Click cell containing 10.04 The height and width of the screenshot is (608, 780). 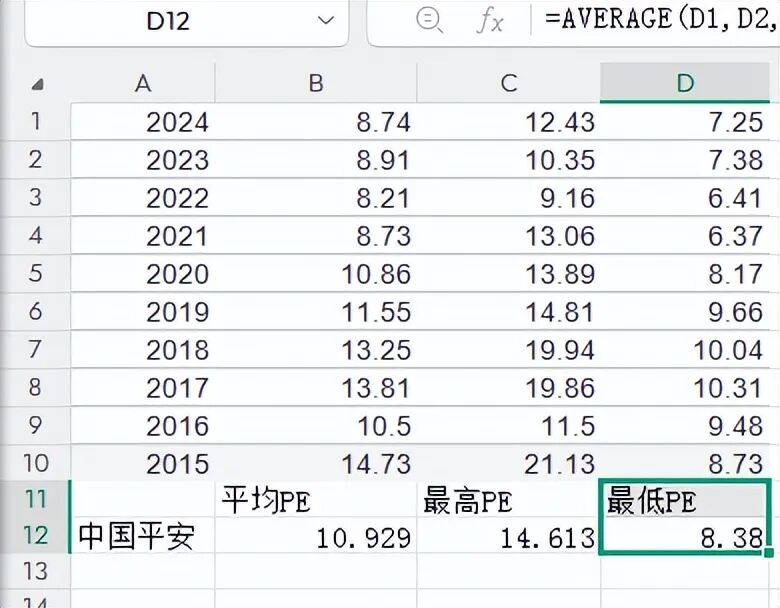[x=685, y=349]
